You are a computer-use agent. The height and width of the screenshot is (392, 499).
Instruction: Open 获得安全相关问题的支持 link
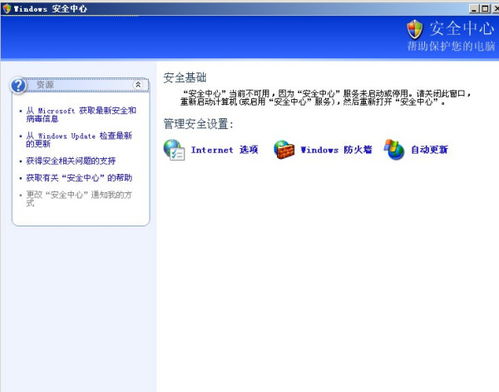point(71,161)
